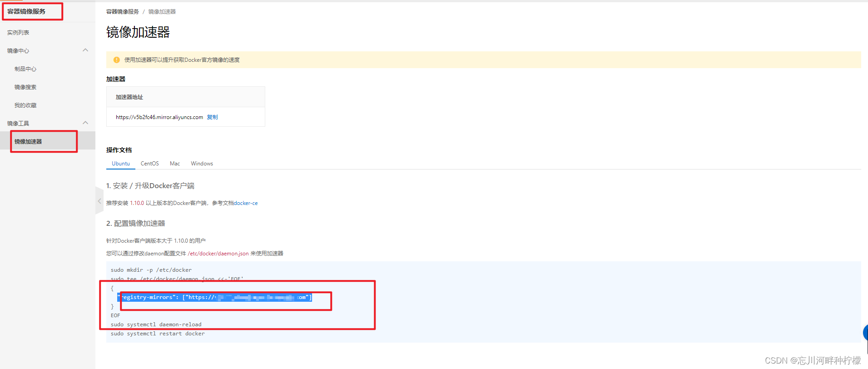This screenshot has height=369, width=868.
Task: Click the blue floating button at right edge
Action: pyautogui.click(x=865, y=333)
